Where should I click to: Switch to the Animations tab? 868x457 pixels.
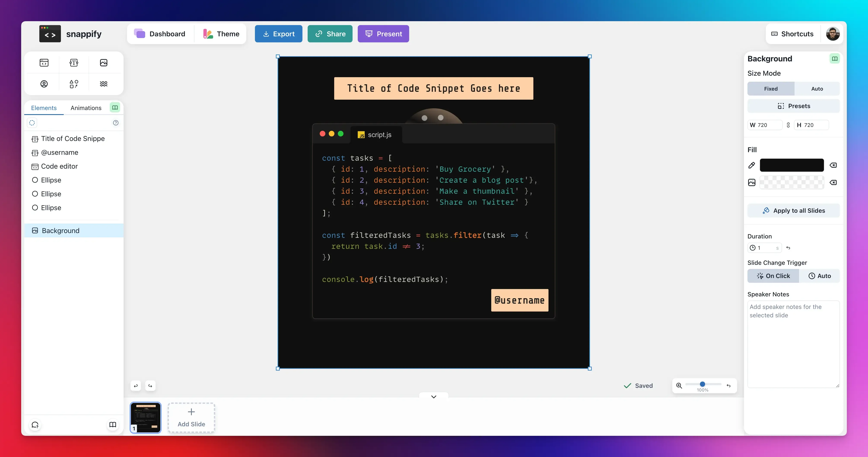[86, 108]
